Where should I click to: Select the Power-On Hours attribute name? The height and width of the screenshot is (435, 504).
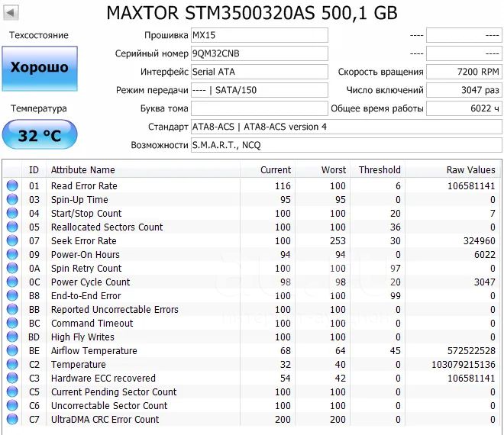pyautogui.click(x=86, y=254)
